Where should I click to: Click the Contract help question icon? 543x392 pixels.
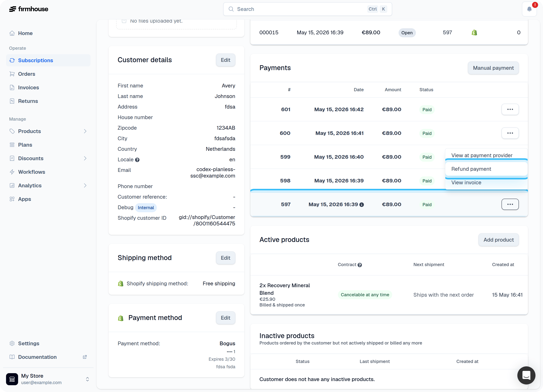[360, 265]
